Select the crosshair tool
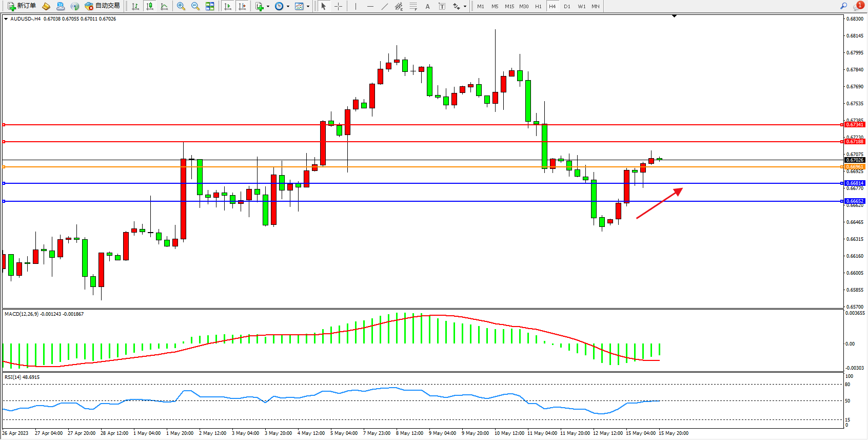868x440 pixels. (x=339, y=6)
